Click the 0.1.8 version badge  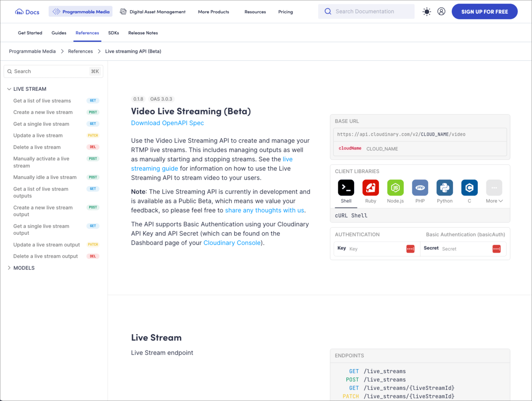pos(138,99)
